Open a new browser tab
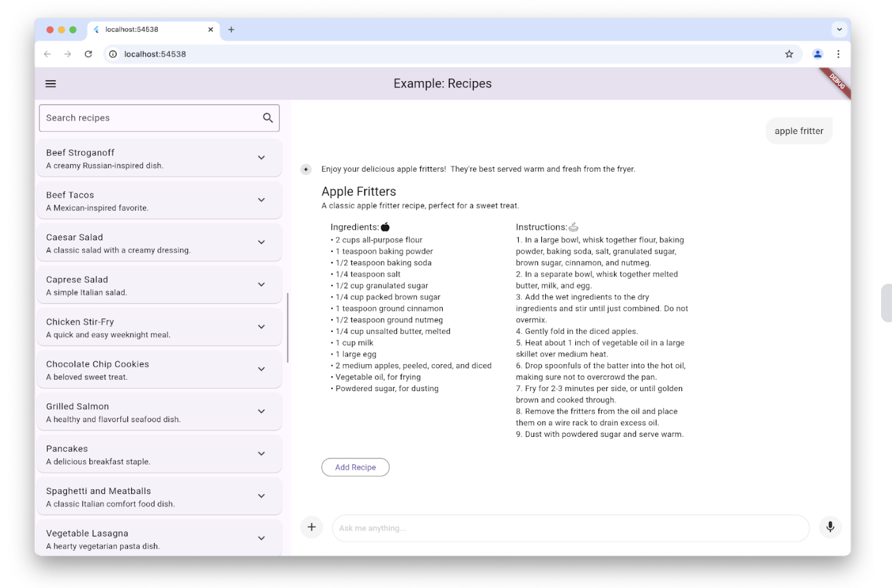The image size is (892, 588). (x=231, y=30)
